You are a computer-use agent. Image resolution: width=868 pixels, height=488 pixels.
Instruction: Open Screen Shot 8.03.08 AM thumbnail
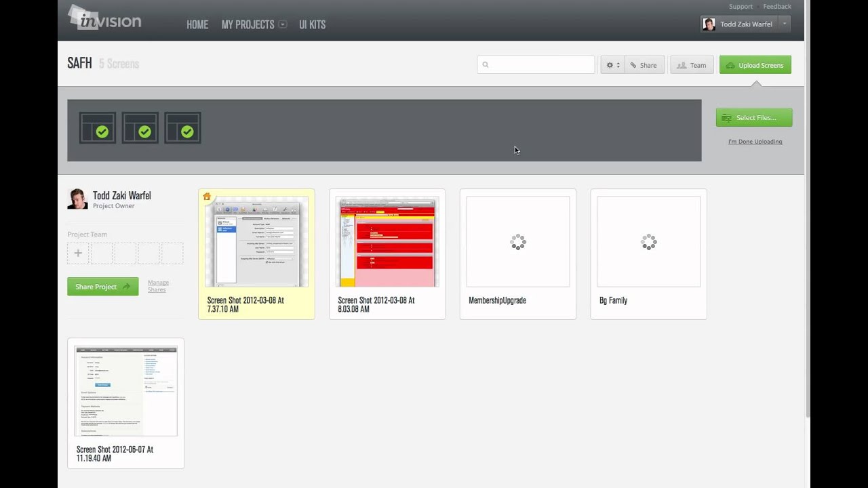(x=387, y=241)
